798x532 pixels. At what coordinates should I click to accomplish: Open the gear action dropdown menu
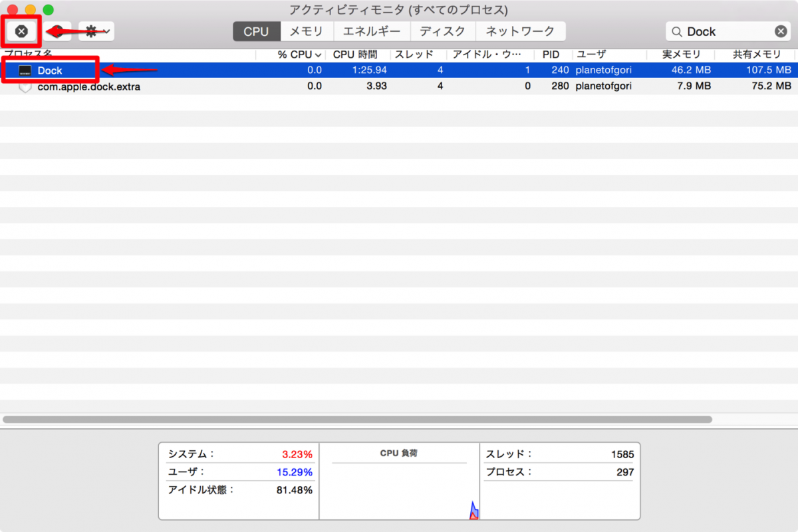[x=96, y=31]
